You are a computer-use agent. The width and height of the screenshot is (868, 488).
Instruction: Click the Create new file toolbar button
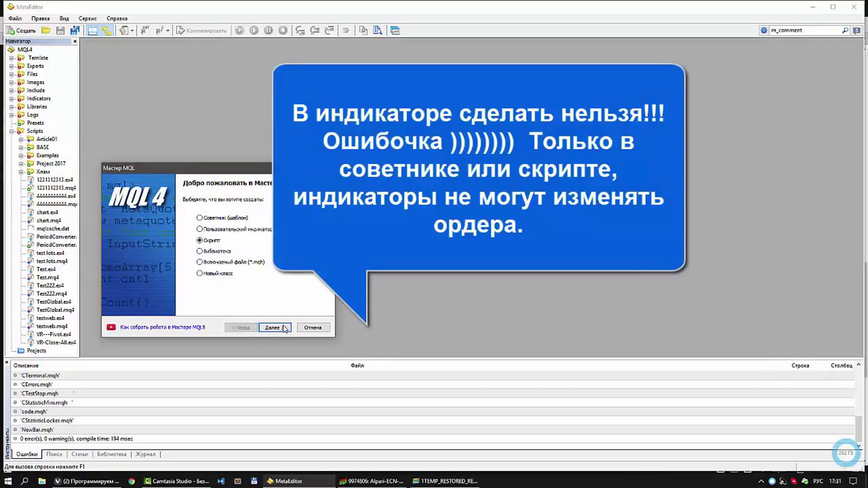coord(21,31)
